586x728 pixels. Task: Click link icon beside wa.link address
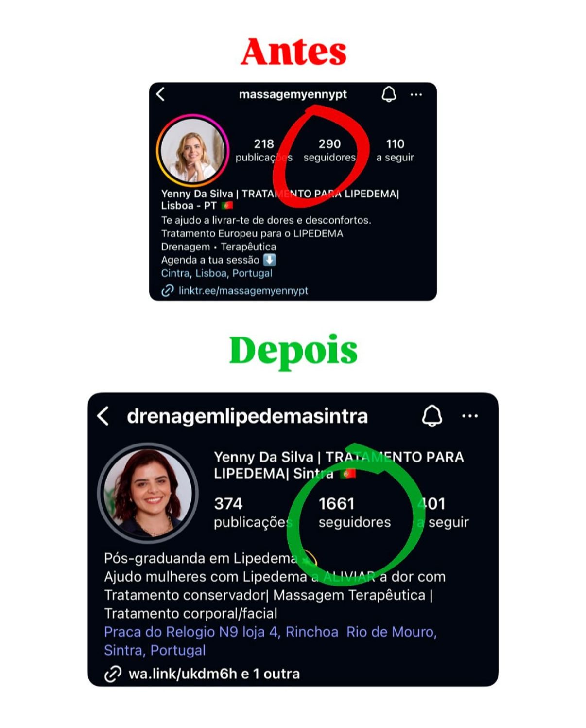point(113,674)
